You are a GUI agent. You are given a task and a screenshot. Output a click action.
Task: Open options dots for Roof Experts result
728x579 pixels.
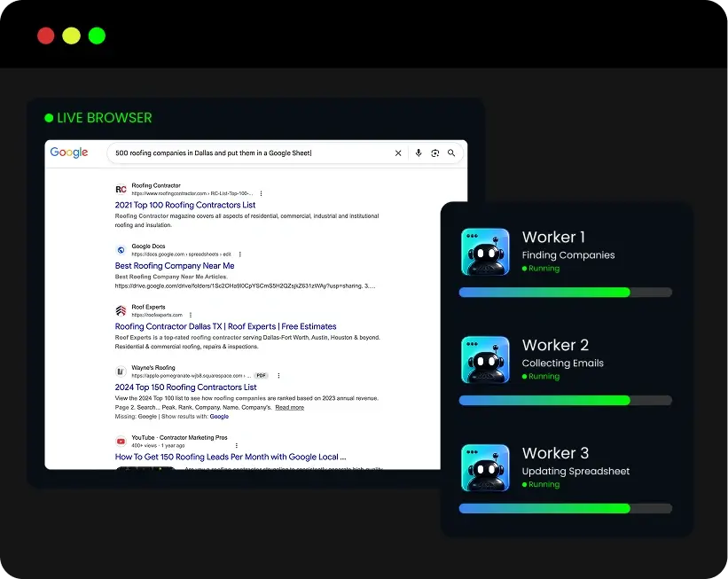(191, 315)
